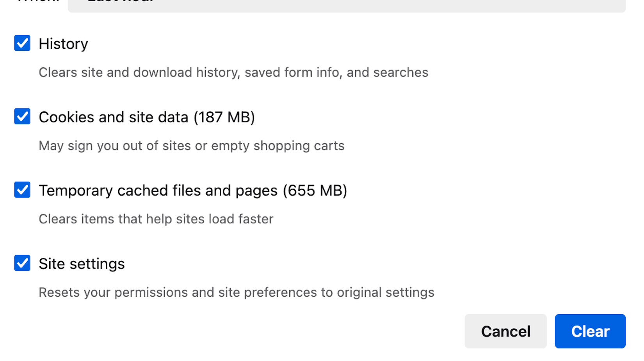
Task: Select the Temporary cached files label
Action: 193,190
